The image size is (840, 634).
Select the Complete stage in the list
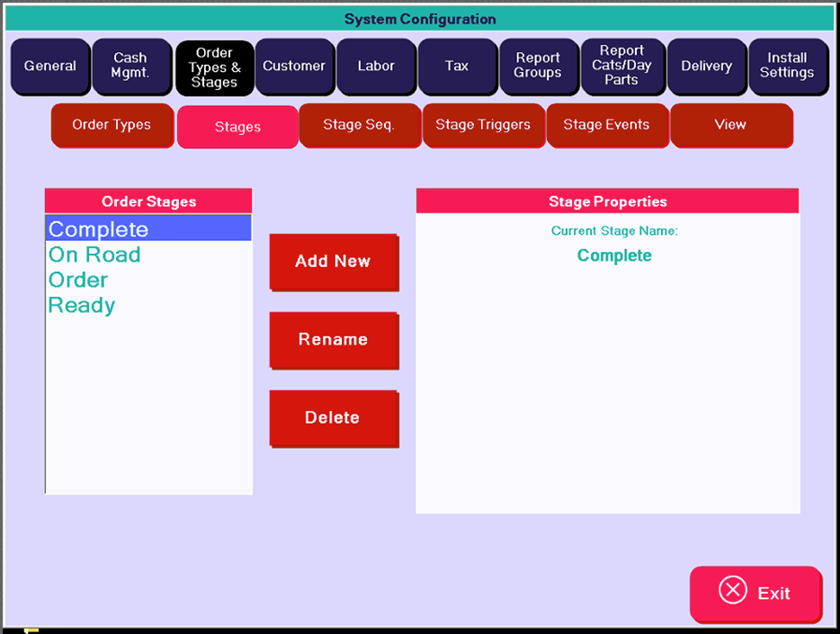[148, 228]
